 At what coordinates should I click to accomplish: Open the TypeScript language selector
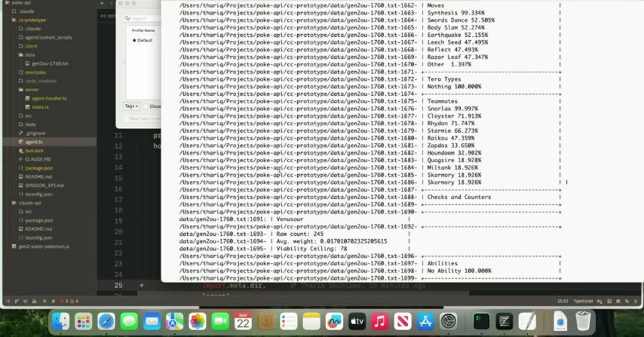click(x=583, y=301)
